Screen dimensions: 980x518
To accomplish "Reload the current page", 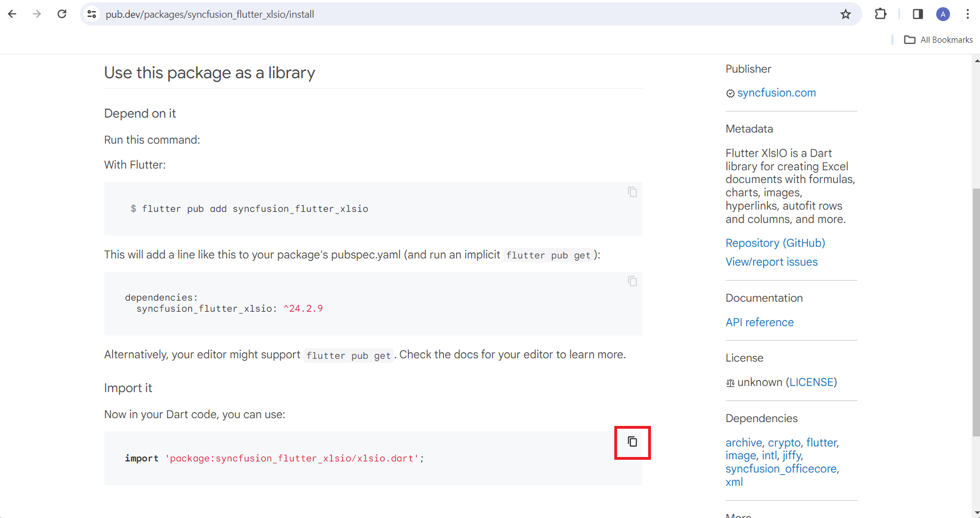I will point(62,14).
